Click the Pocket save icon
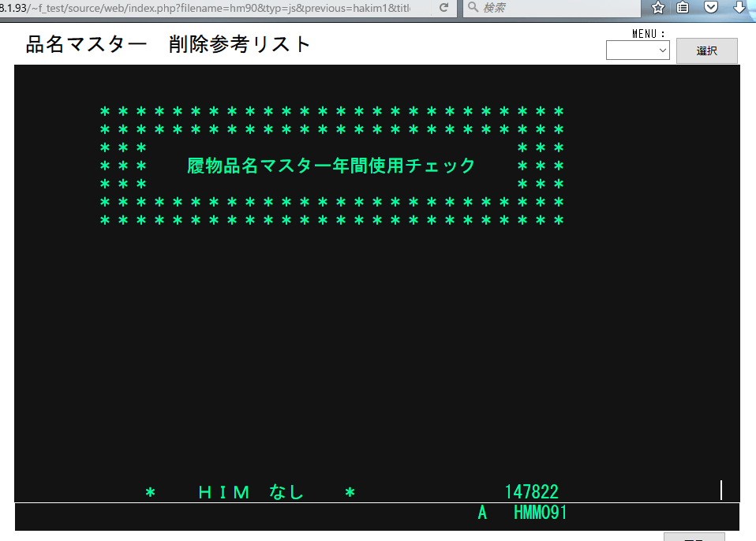This screenshot has height=541, width=756. tap(710, 8)
